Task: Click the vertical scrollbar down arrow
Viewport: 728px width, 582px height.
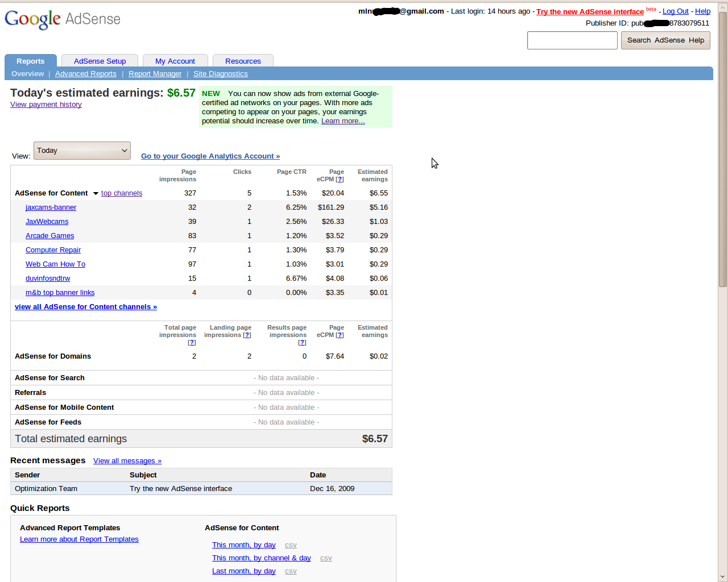Action: click(x=722, y=576)
